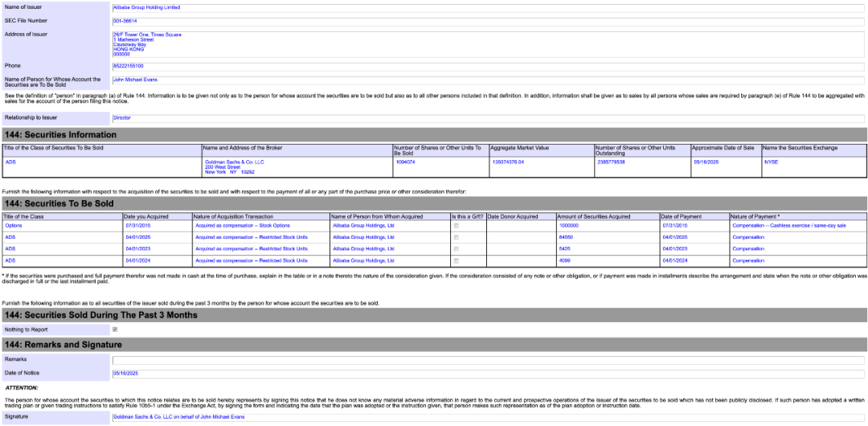Select Compensation payment cell in the 5425 row
Viewport: 868px width, 426px height.
[798, 248]
